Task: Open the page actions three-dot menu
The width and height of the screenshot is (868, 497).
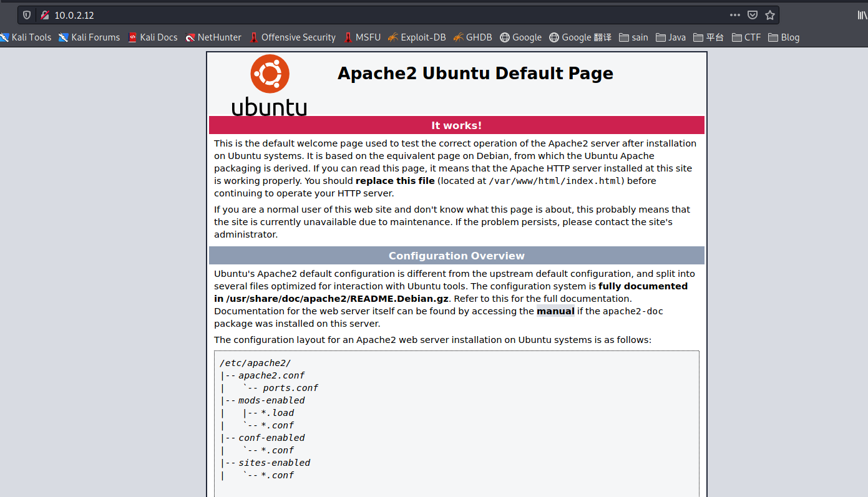Action: point(735,15)
